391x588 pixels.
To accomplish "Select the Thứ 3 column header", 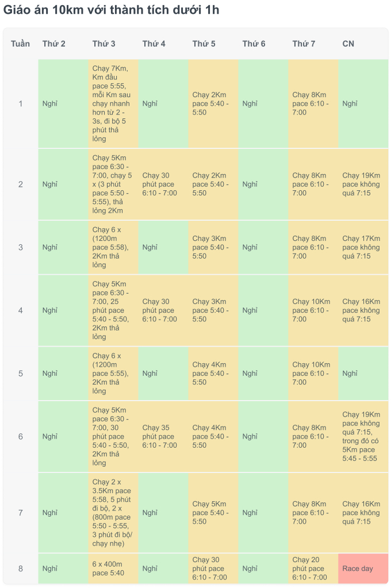I will coord(113,44).
